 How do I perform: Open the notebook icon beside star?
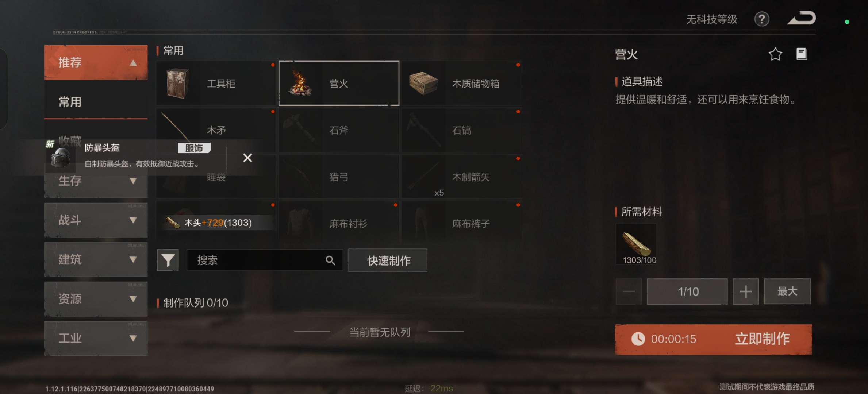pyautogui.click(x=802, y=54)
